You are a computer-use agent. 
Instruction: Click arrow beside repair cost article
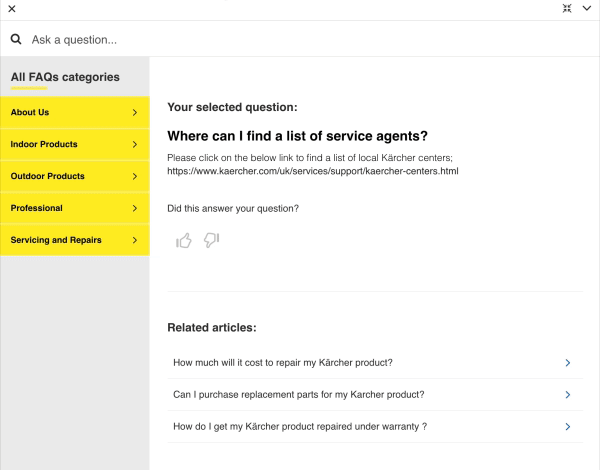coord(568,363)
